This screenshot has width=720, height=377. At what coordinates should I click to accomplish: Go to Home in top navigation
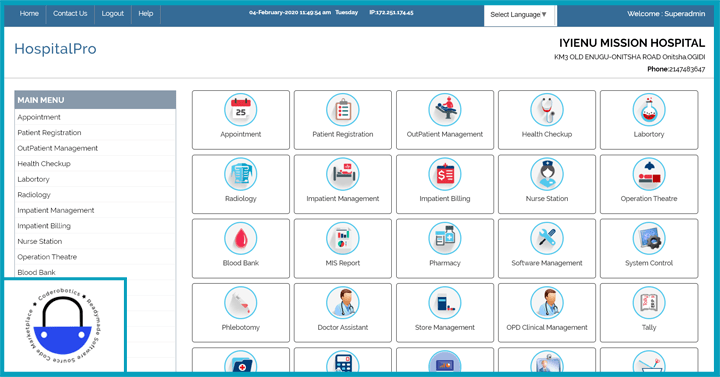pos(29,14)
